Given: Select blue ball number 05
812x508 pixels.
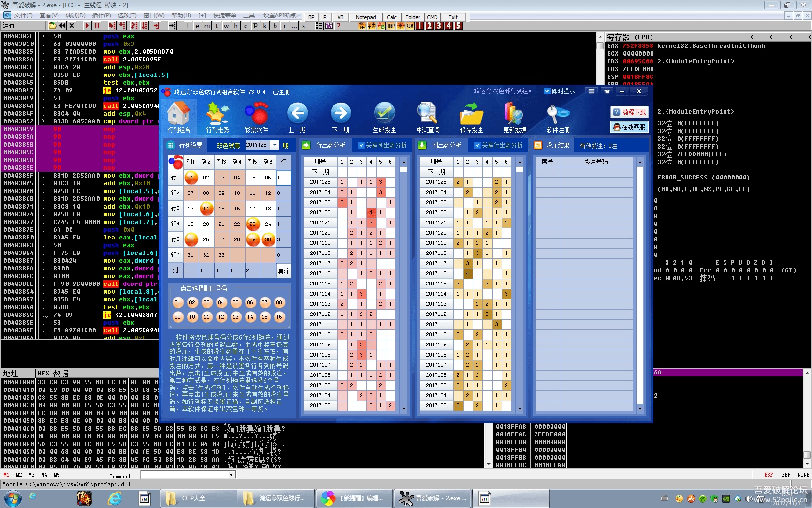Looking at the screenshot, I should point(235,302).
